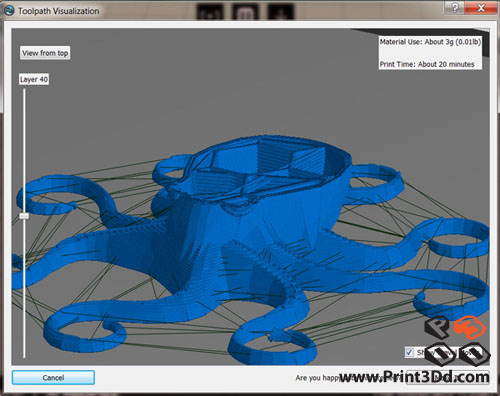Move the layer slider handle
500x396 pixels.
pyautogui.click(x=24, y=216)
